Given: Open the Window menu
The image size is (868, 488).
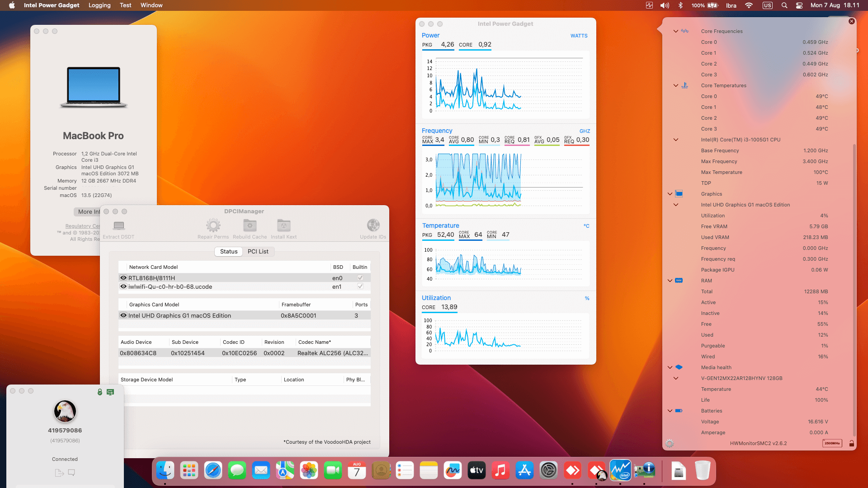Looking at the screenshot, I should [151, 5].
